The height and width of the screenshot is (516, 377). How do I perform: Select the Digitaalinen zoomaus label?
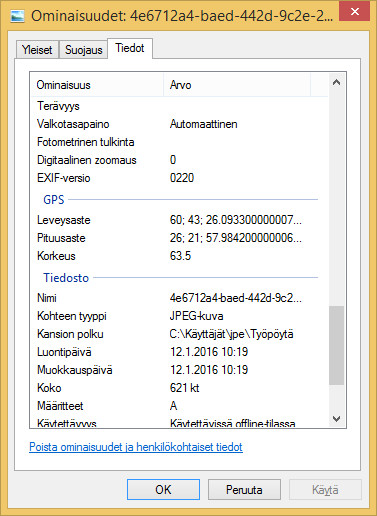click(x=87, y=160)
